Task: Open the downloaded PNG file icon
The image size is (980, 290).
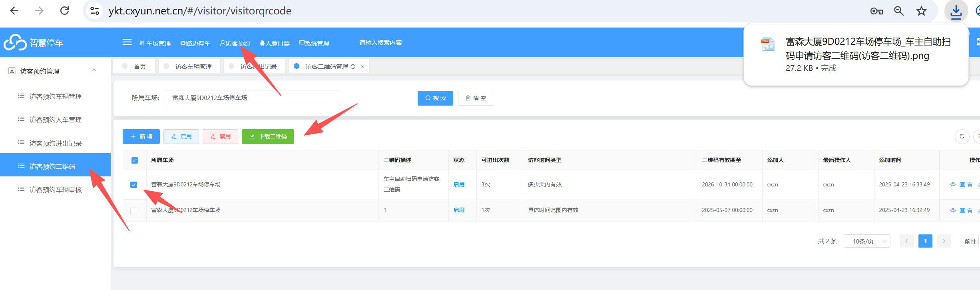Action: (x=767, y=44)
